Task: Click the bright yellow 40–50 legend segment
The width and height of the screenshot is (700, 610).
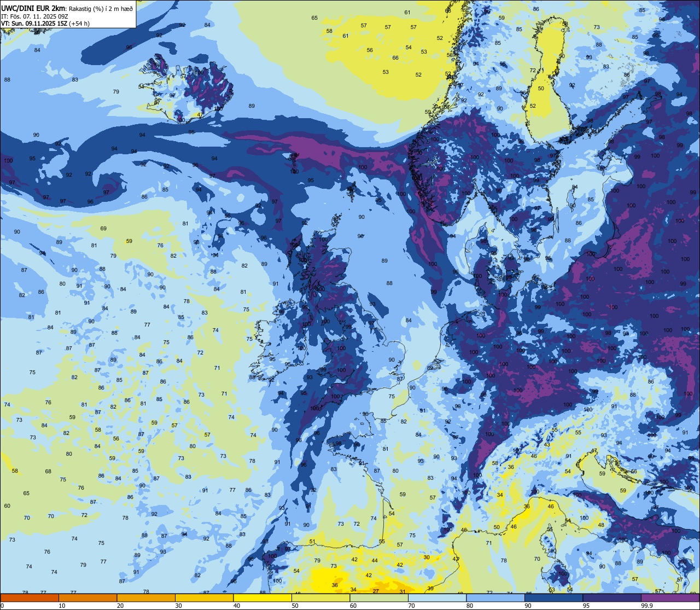Action: [262, 597]
